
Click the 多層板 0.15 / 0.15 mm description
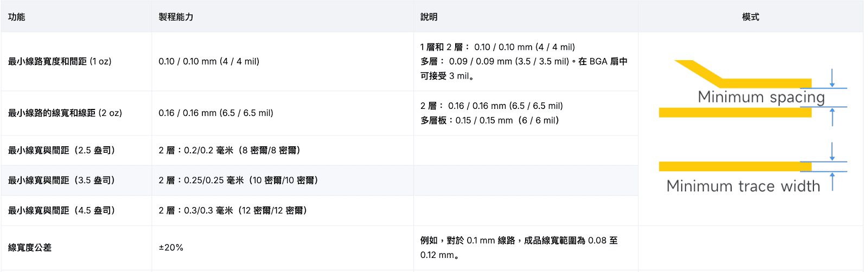coord(489,120)
